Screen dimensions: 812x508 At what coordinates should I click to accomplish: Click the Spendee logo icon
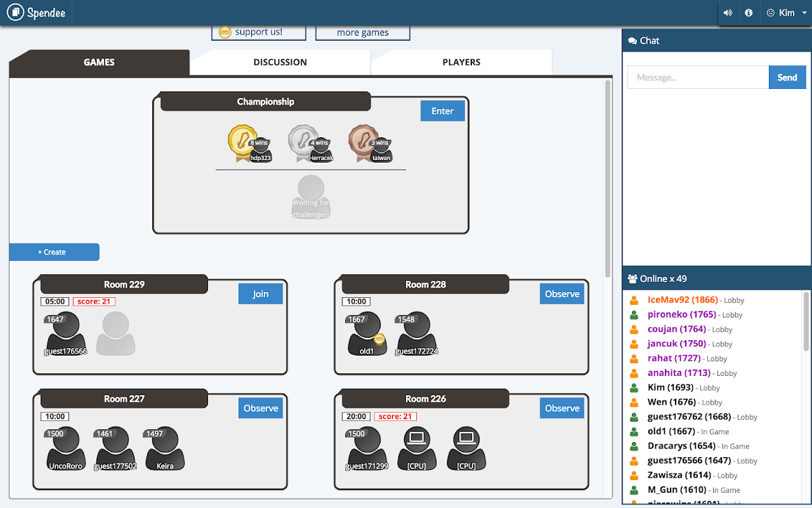coord(15,12)
